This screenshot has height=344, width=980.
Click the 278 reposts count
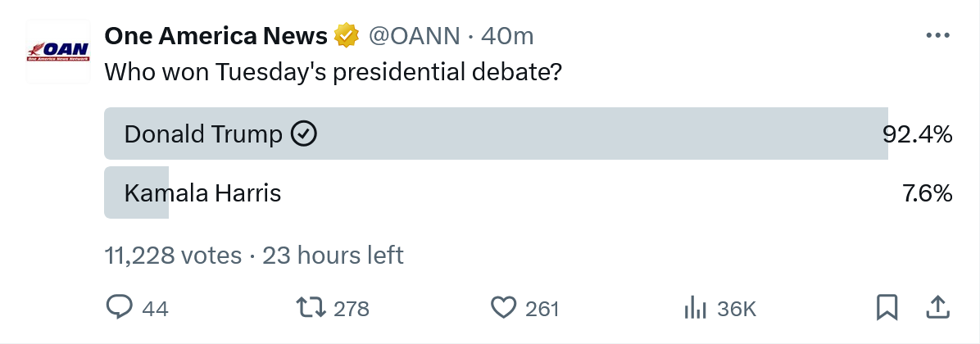(x=352, y=309)
